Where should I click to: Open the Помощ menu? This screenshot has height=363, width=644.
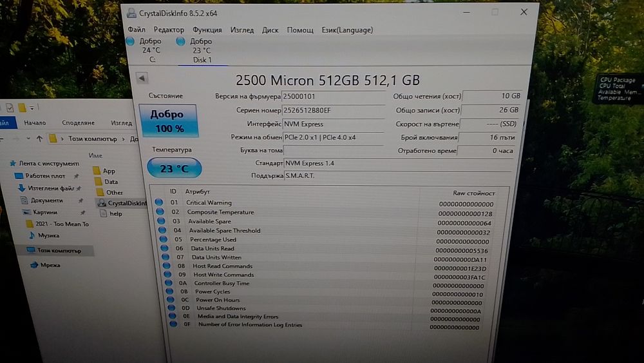300,30
